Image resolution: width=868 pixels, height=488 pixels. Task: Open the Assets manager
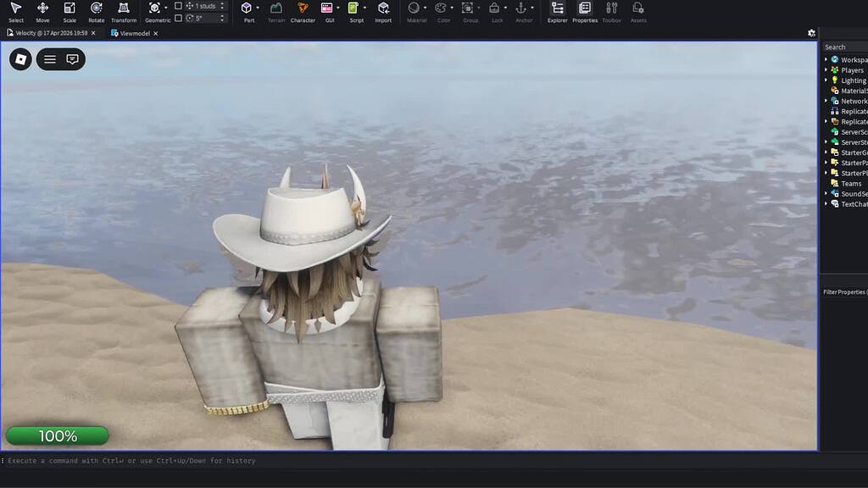[x=638, y=12]
